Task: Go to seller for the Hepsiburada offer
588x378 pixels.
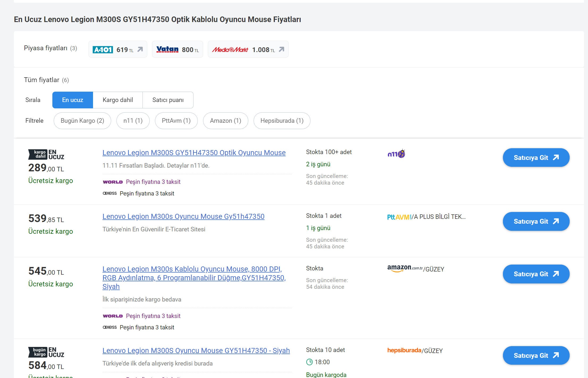Action: (536, 355)
